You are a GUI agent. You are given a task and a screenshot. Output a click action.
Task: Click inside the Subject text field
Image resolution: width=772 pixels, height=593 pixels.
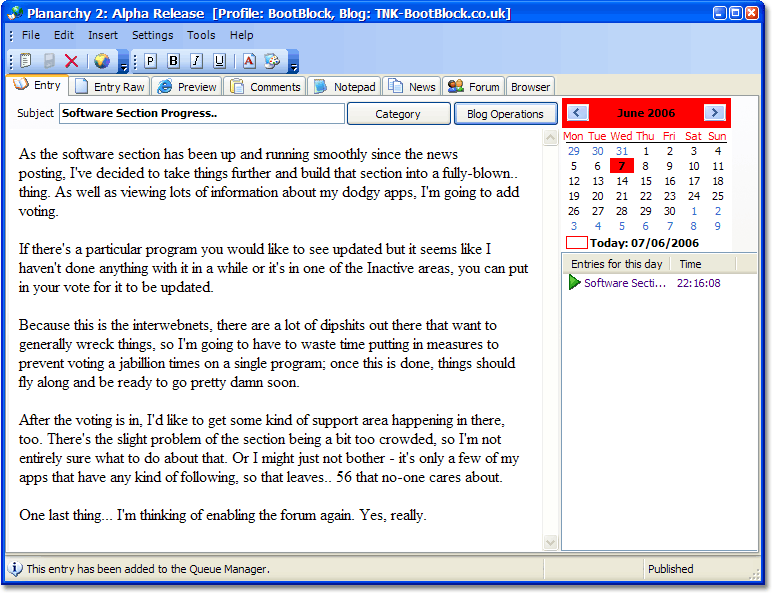click(200, 114)
